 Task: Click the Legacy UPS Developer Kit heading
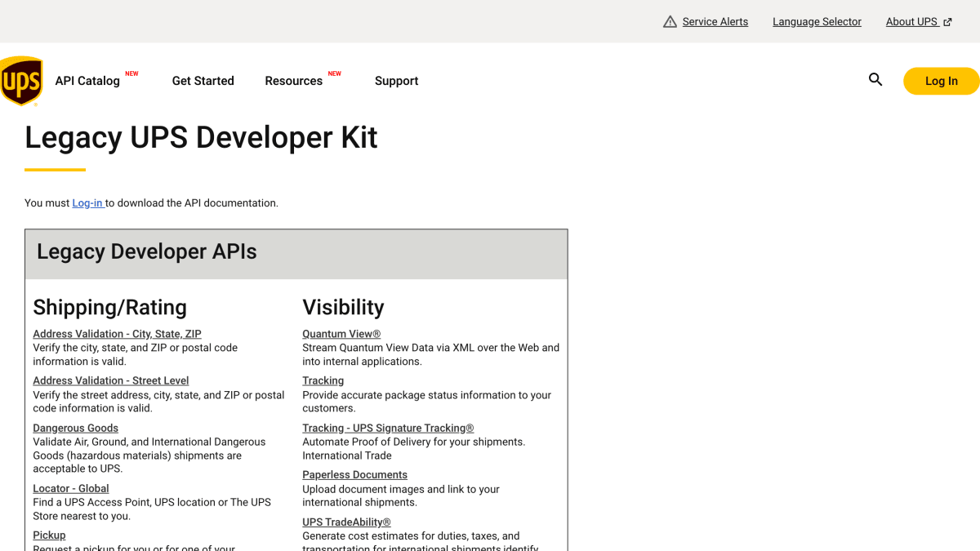coord(201,137)
